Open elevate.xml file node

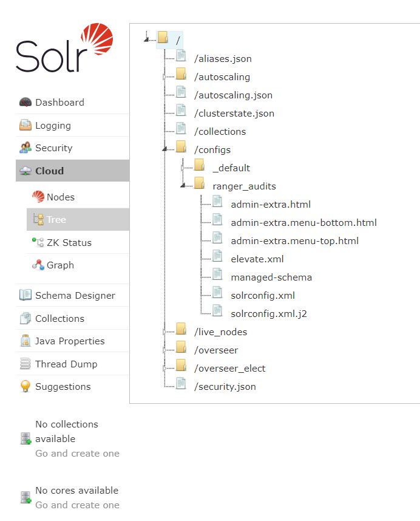[x=257, y=259]
